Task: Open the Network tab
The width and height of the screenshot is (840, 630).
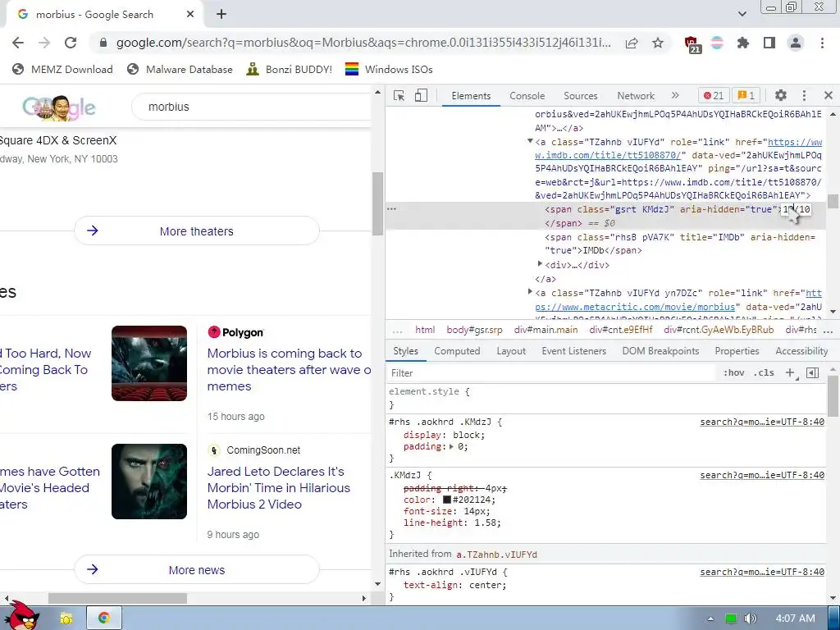Action: tap(636, 96)
